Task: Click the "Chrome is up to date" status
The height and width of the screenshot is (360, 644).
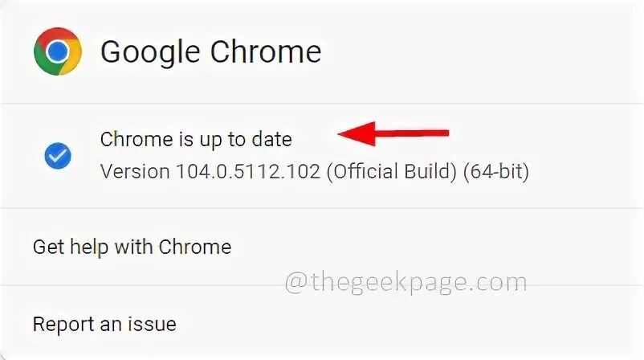Action: click(196, 139)
